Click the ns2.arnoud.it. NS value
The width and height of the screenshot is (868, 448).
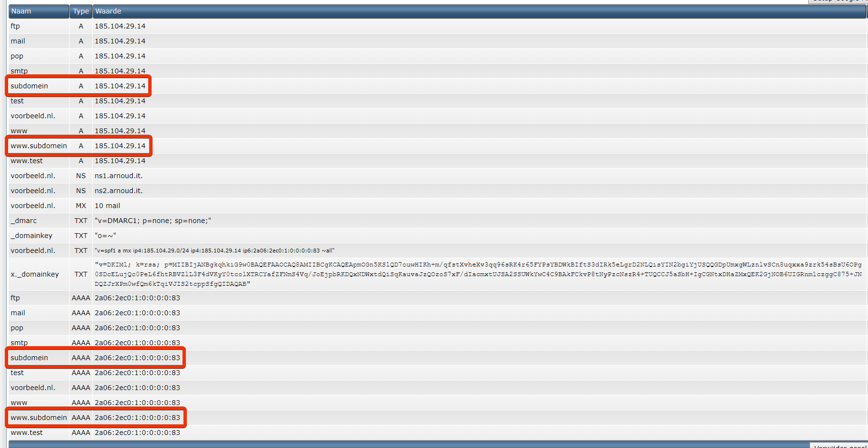pyautogui.click(x=119, y=191)
